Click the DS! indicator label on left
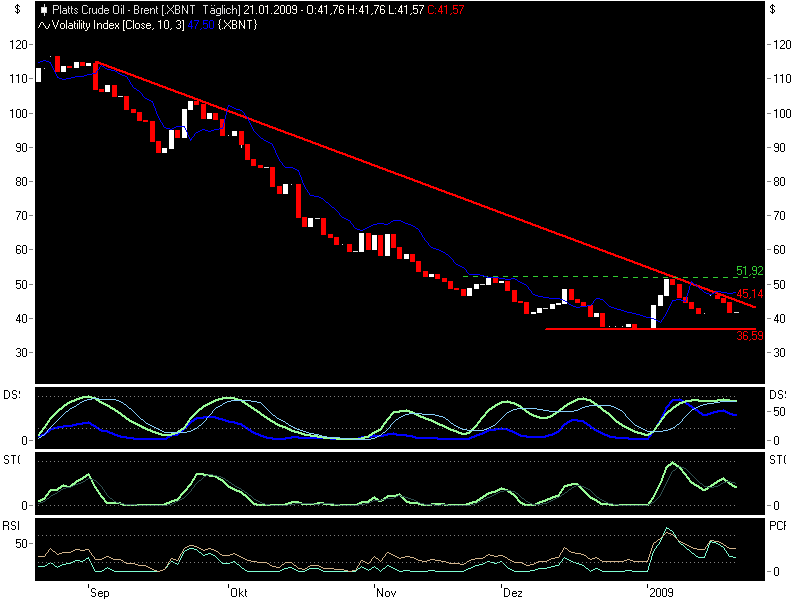The height and width of the screenshot is (600, 800). click(12, 394)
